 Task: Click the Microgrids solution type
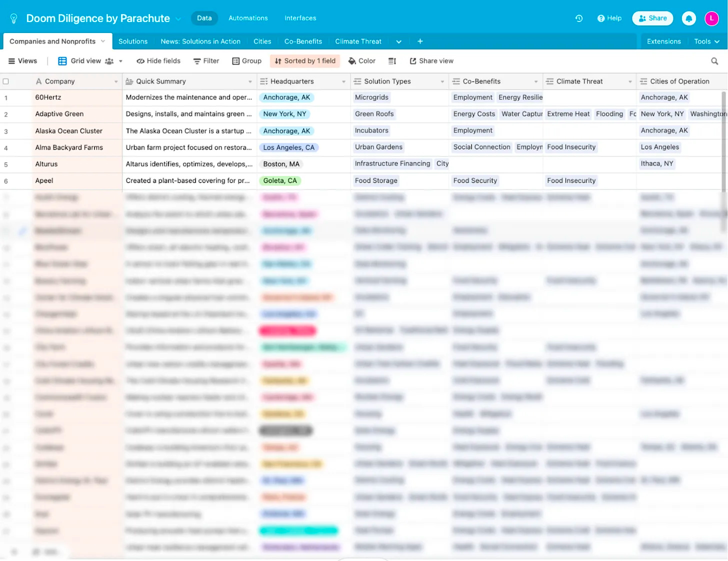pos(371,97)
